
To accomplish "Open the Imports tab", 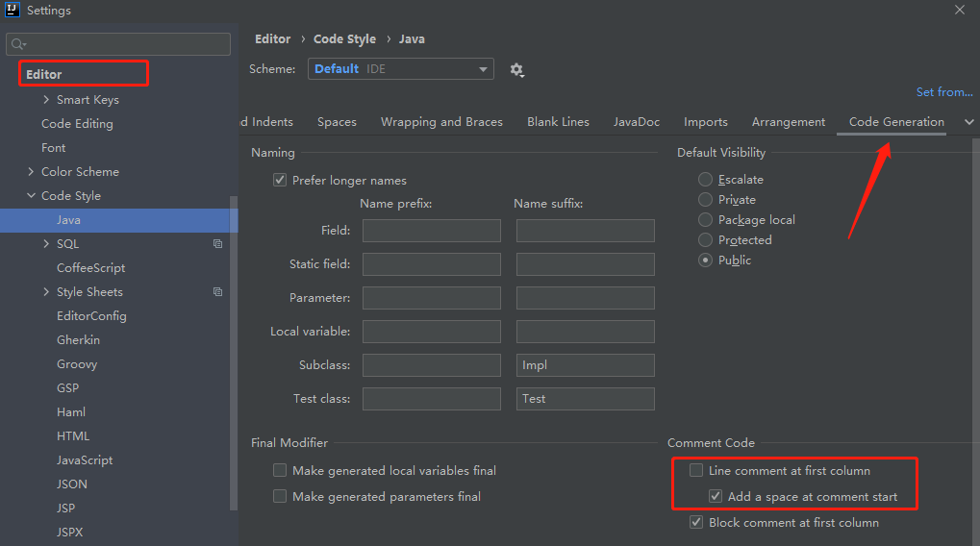I will point(705,122).
